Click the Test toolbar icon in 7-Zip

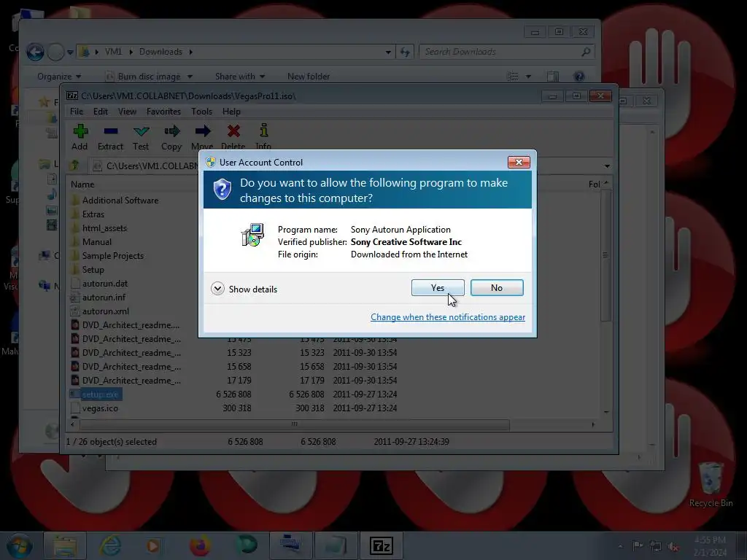point(141,138)
